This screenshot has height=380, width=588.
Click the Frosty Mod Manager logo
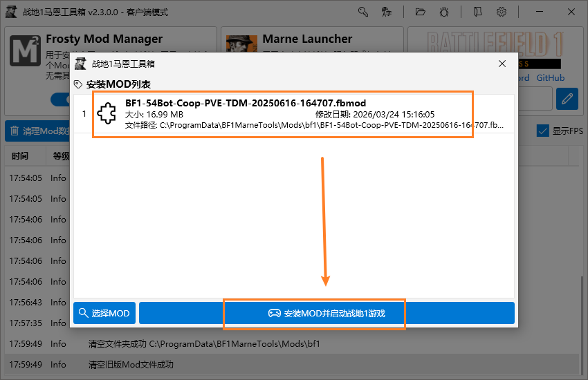click(26, 50)
